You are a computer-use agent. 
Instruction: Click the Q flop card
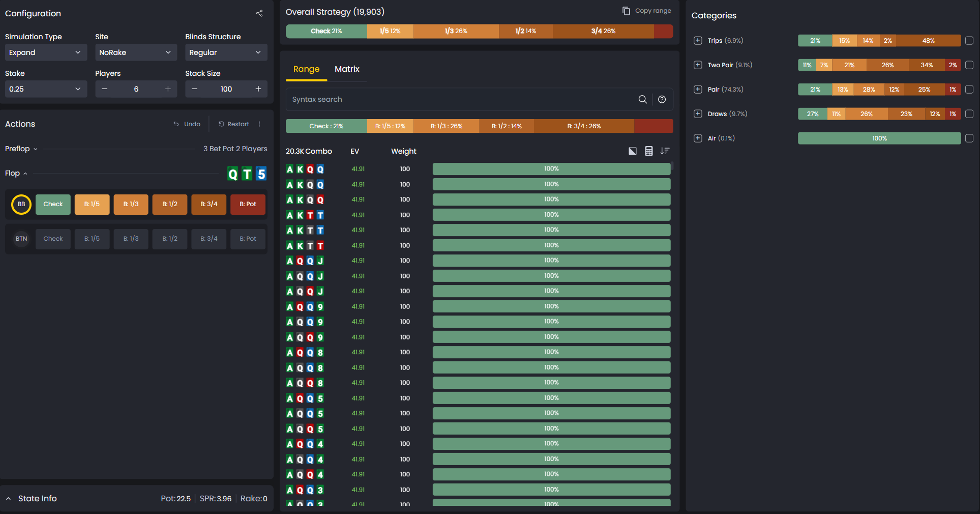click(233, 174)
